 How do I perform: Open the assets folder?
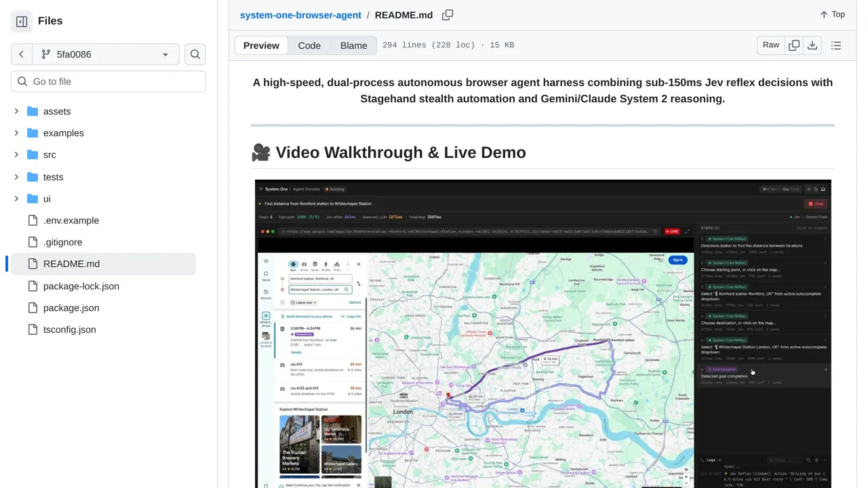pos(56,111)
